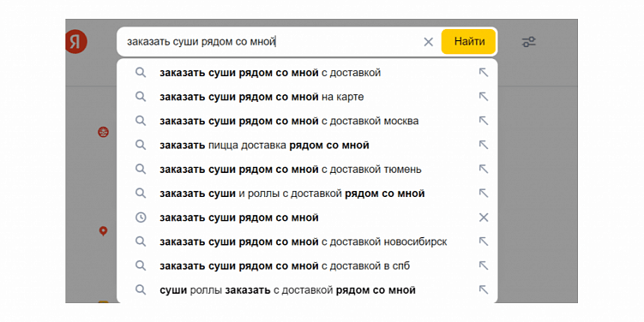644x322 pixels.
Task: Fill query arrow for 'в спб' suggestion
Action: [x=484, y=265]
